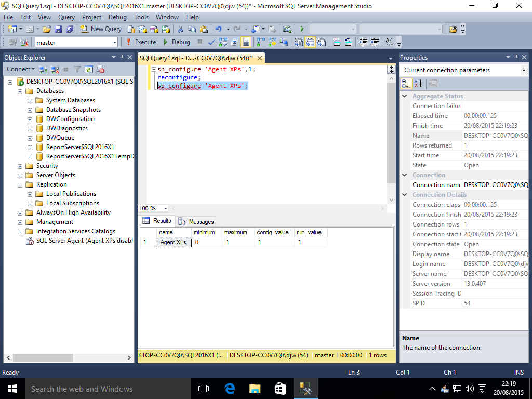Click the Alphabetical sort icon in Properties
Screen dimensions: 532x399
click(418, 83)
